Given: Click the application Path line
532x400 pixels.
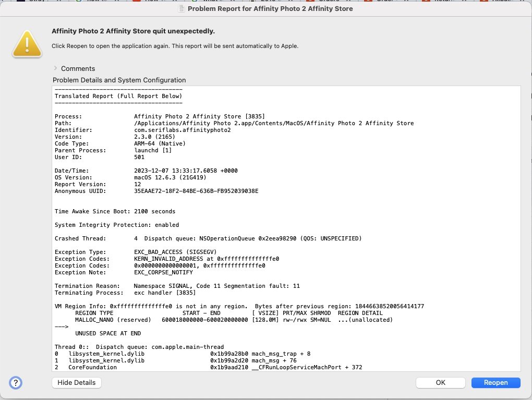Looking at the screenshot, I should (234, 123).
